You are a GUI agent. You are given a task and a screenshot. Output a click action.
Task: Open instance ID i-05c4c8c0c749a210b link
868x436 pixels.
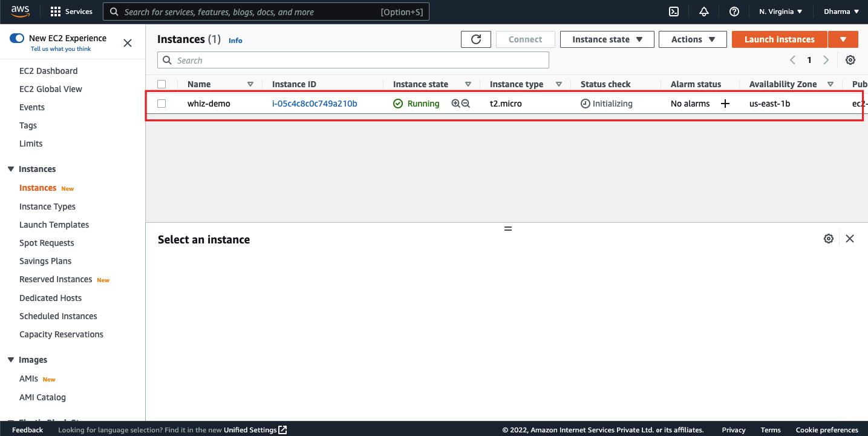(315, 104)
